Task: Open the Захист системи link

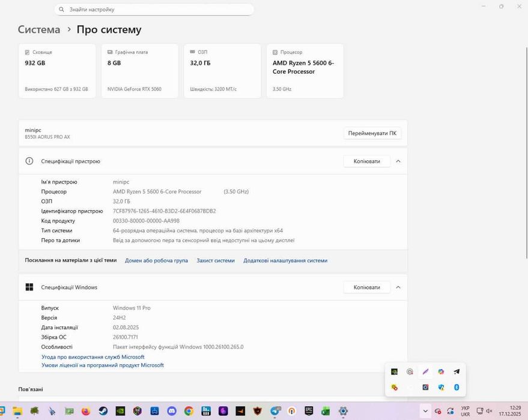Action: point(216,260)
